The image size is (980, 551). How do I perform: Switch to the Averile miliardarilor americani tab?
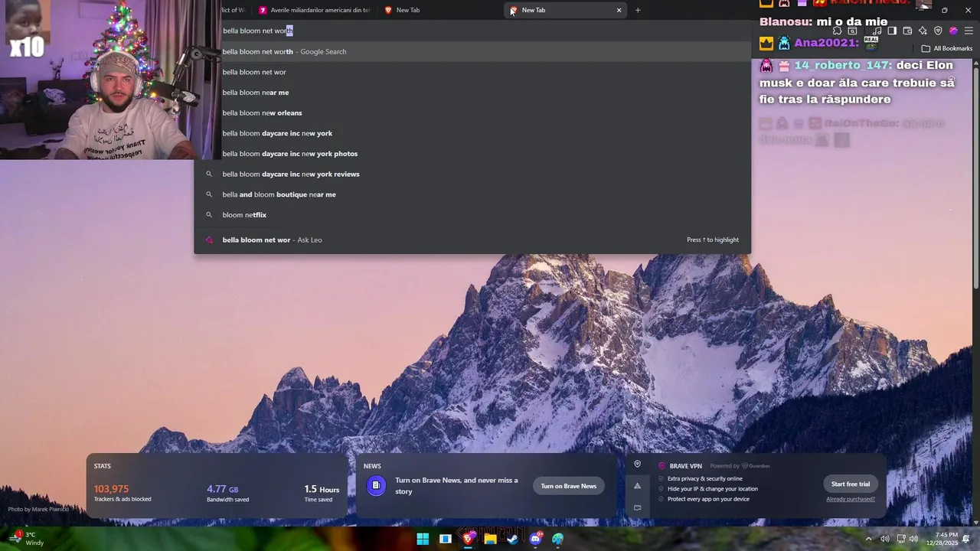click(313, 10)
